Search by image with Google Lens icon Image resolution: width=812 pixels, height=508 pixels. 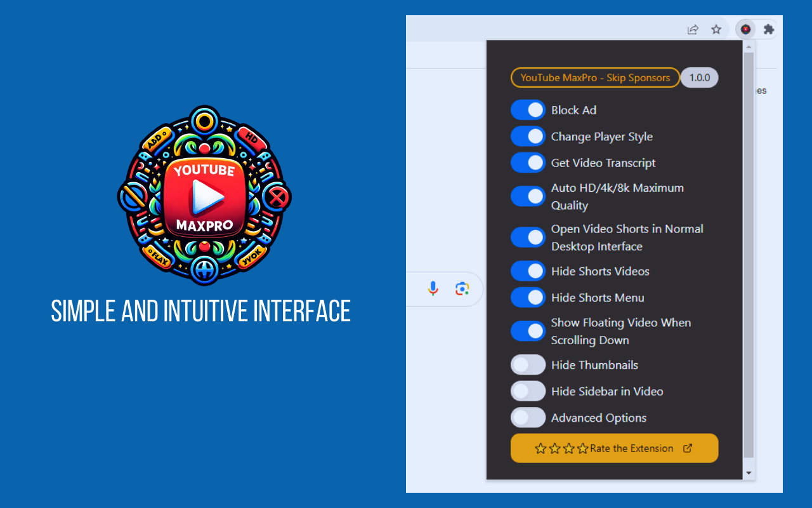462,289
